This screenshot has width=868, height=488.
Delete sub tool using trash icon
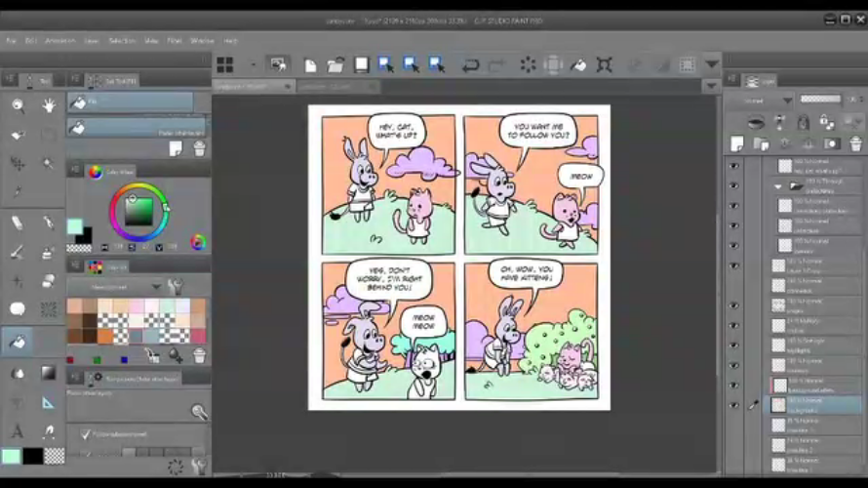[x=199, y=148]
